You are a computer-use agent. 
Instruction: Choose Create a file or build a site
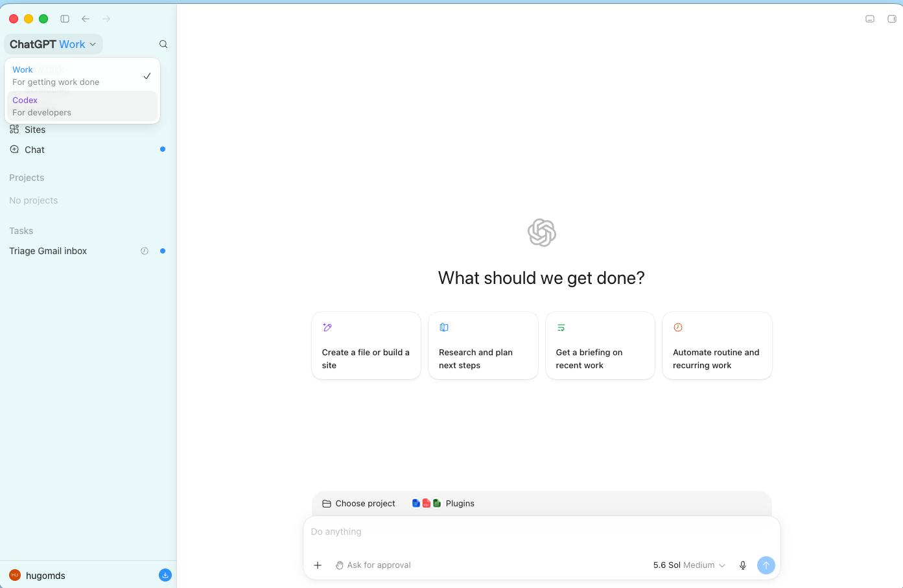(x=366, y=346)
